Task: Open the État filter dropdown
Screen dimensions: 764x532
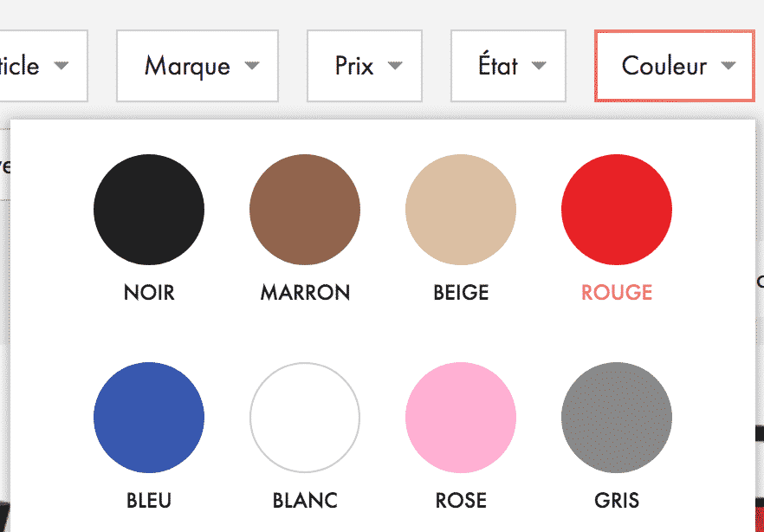Action: tap(508, 66)
